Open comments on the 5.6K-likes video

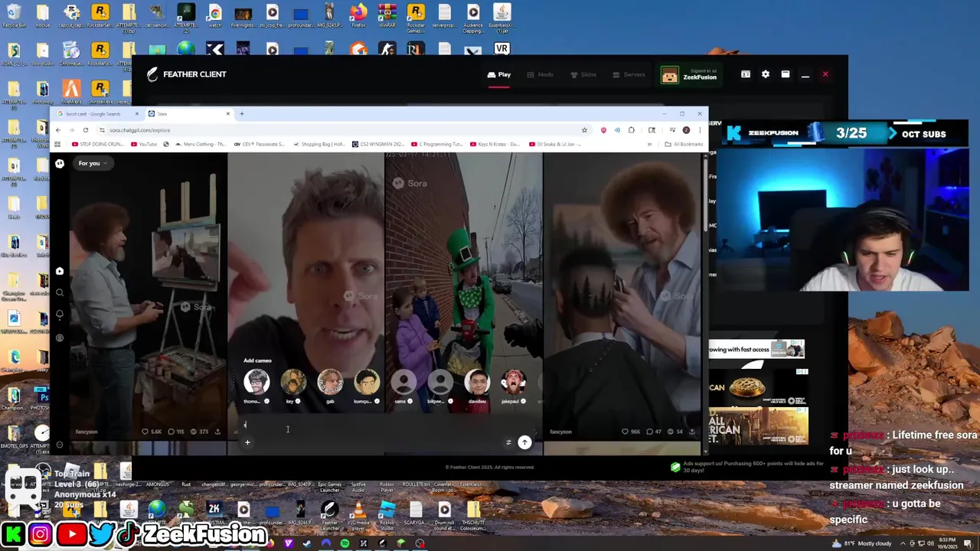(x=177, y=432)
